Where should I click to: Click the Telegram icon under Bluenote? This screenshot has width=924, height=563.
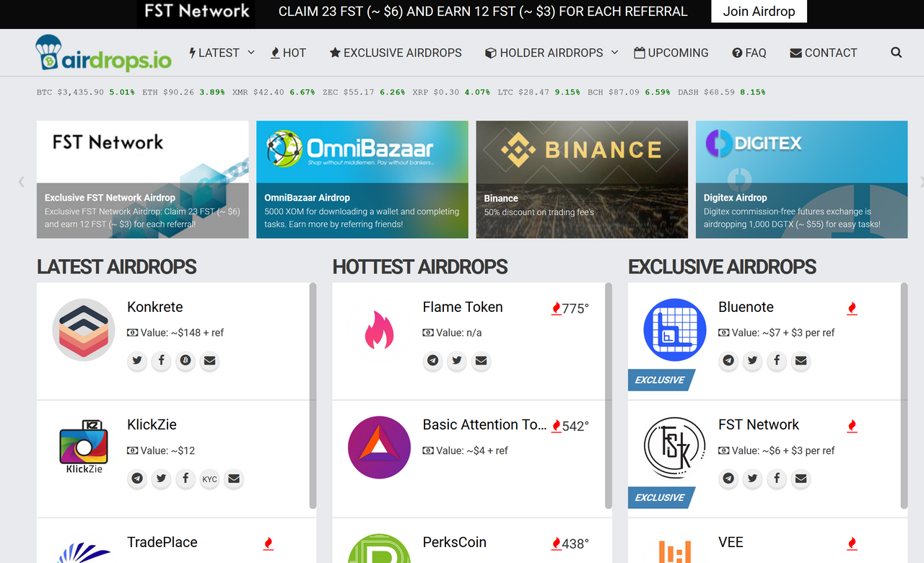[728, 360]
